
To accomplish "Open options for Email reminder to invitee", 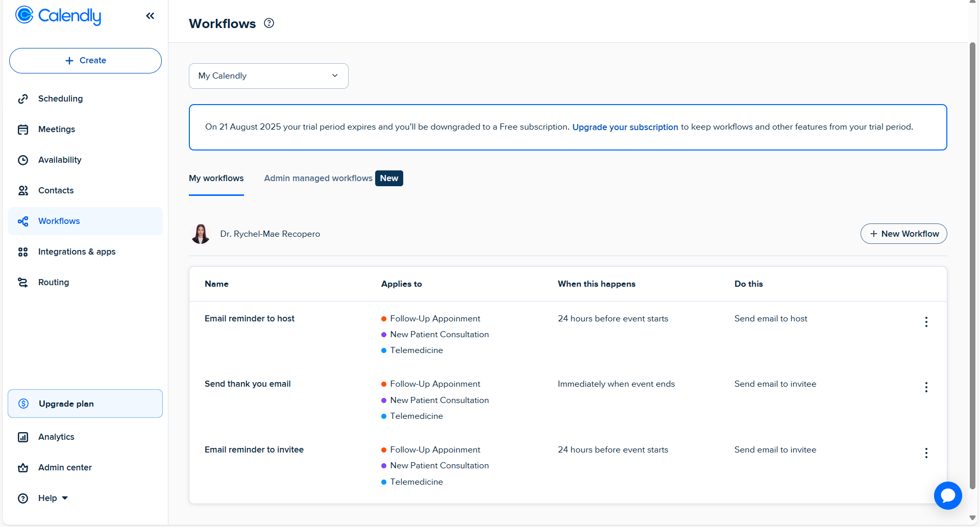I will pyautogui.click(x=926, y=453).
